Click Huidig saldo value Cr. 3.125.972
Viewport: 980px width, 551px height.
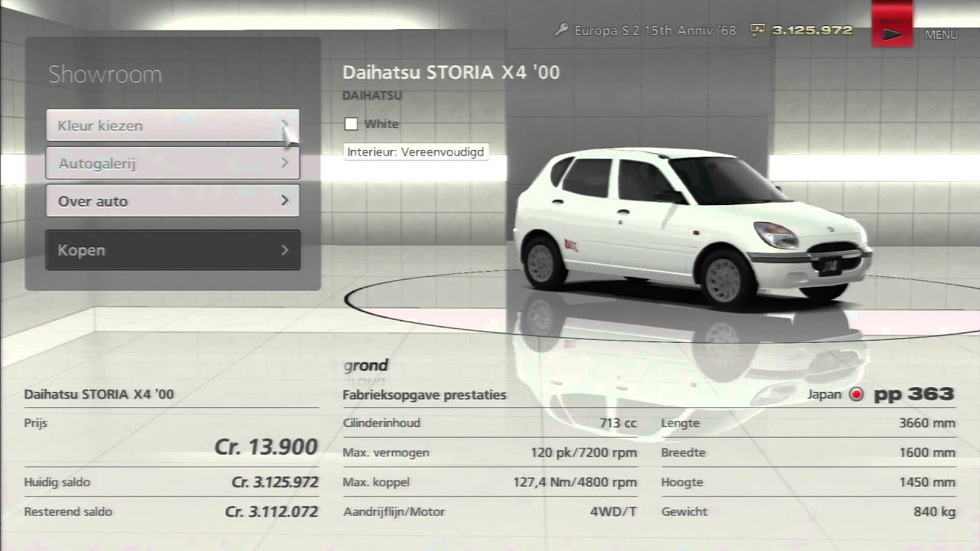pyautogui.click(x=275, y=482)
